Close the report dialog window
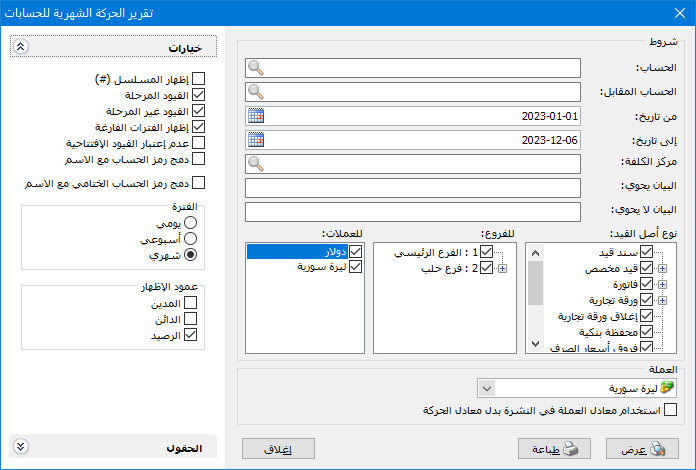Screen dimensions: 696x470 click(x=680, y=13)
